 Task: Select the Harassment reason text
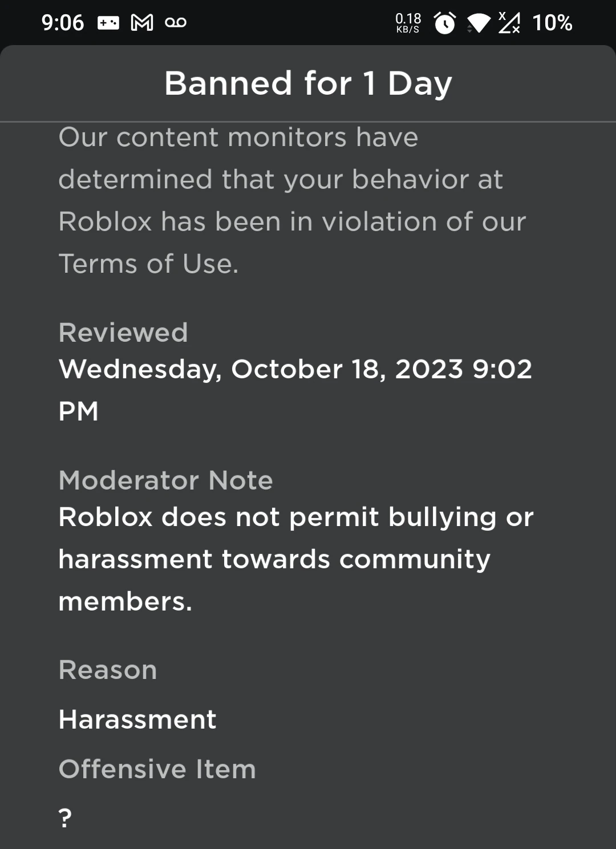click(137, 719)
